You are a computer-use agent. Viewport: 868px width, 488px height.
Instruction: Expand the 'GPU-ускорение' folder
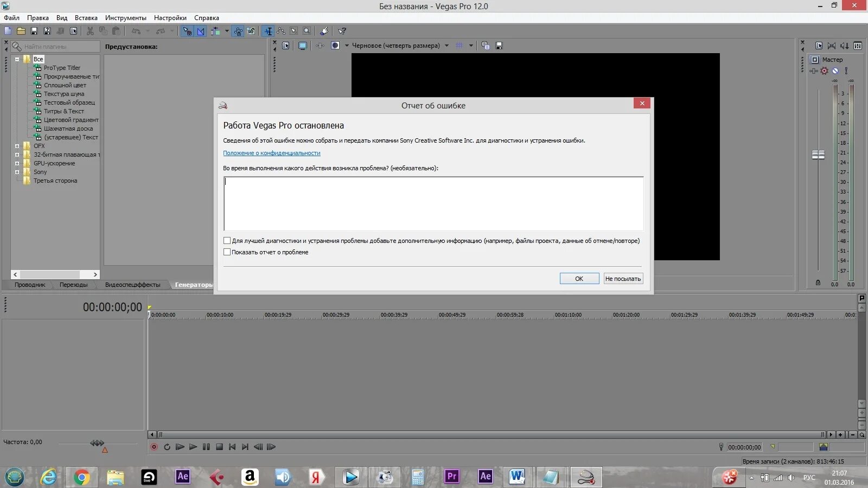[17, 163]
